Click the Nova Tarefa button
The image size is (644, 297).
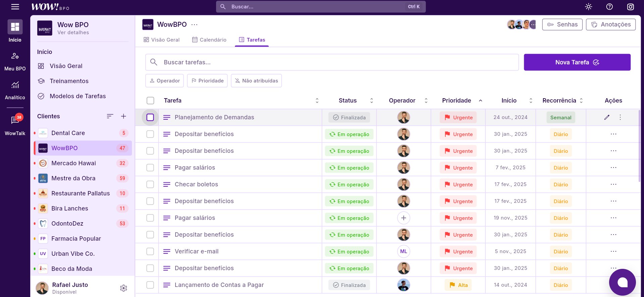tap(577, 62)
